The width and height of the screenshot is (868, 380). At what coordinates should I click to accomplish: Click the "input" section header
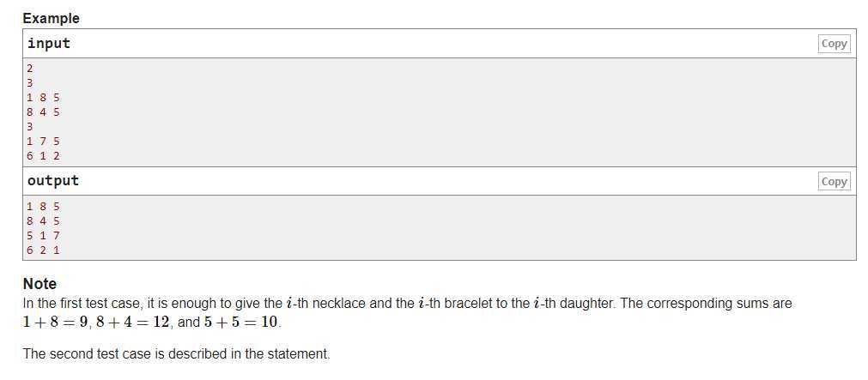tap(49, 43)
